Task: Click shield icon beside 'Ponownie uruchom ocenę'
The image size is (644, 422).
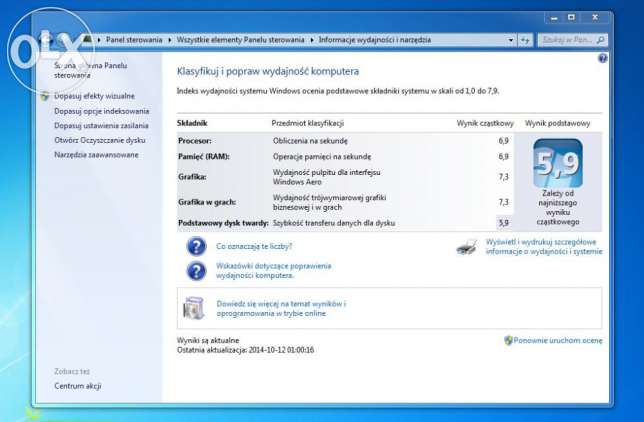Action: click(x=508, y=340)
